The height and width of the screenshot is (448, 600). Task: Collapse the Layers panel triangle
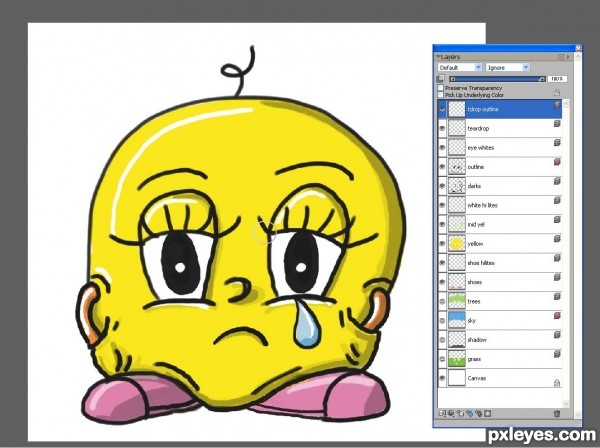pyautogui.click(x=438, y=57)
